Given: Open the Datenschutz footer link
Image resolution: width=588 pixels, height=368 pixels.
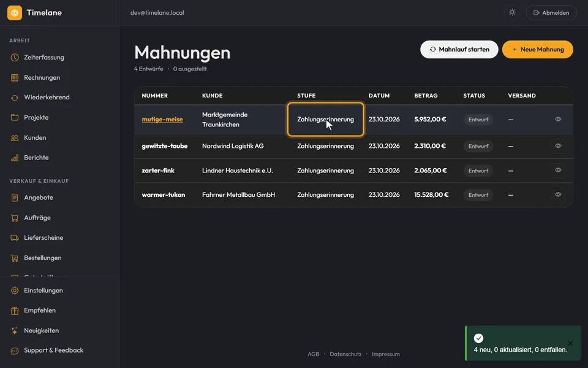Looking at the screenshot, I should coord(345,354).
